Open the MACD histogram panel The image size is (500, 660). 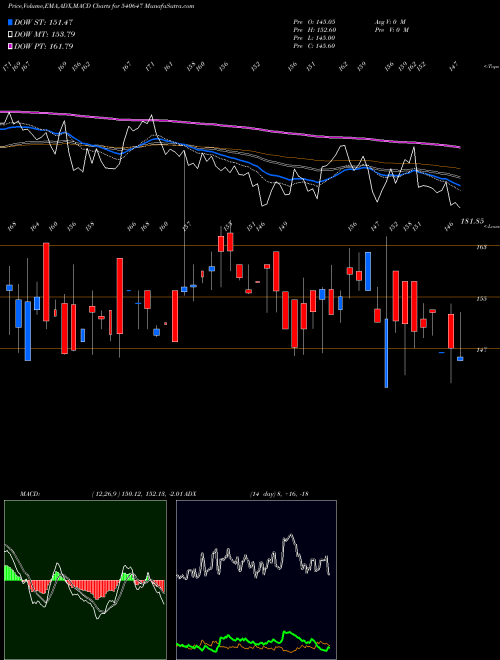[85, 580]
